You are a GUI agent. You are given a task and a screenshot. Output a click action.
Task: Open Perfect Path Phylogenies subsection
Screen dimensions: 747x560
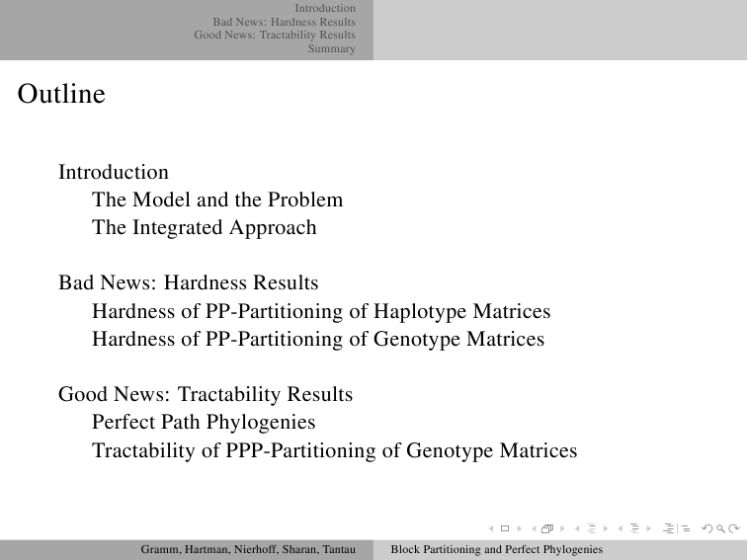pos(204,422)
